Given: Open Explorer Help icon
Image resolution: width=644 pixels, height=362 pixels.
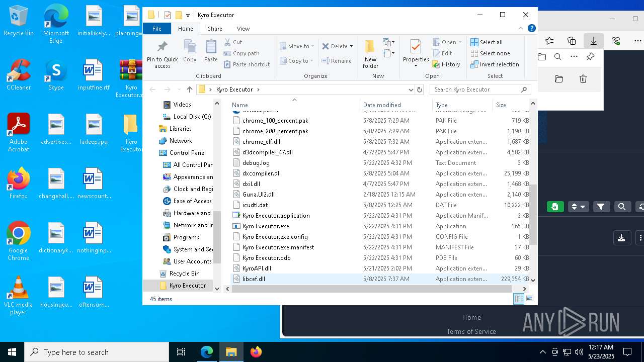Looking at the screenshot, I should tap(532, 29).
